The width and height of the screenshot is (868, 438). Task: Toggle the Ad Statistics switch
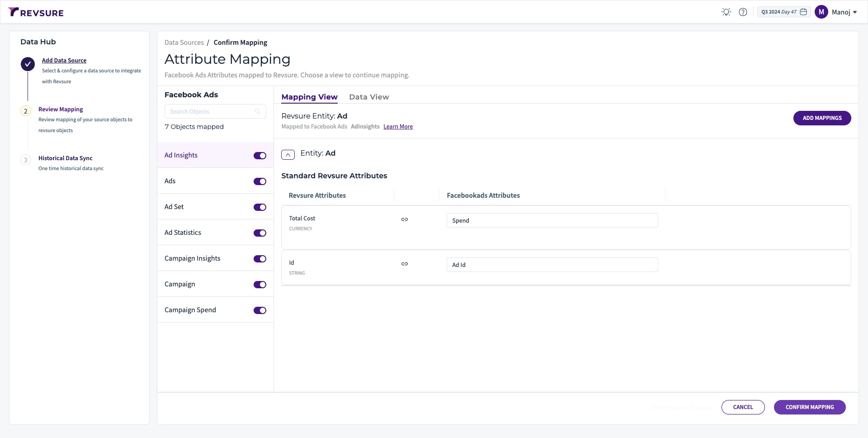pos(260,233)
